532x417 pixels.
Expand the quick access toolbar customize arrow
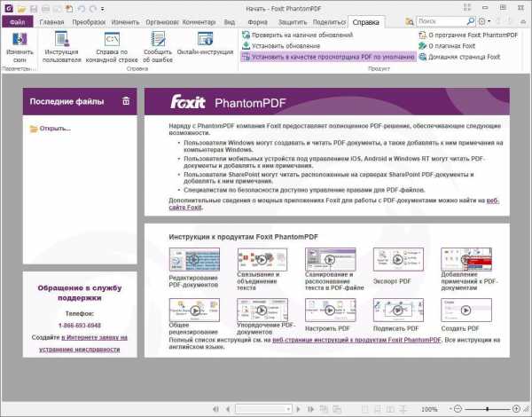pos(103,9)
